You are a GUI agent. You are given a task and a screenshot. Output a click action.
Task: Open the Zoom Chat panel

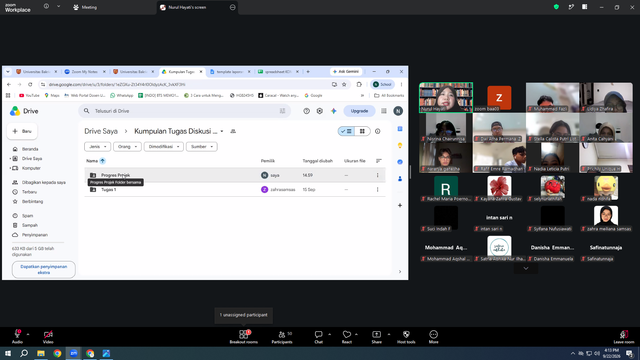point(318,337)
